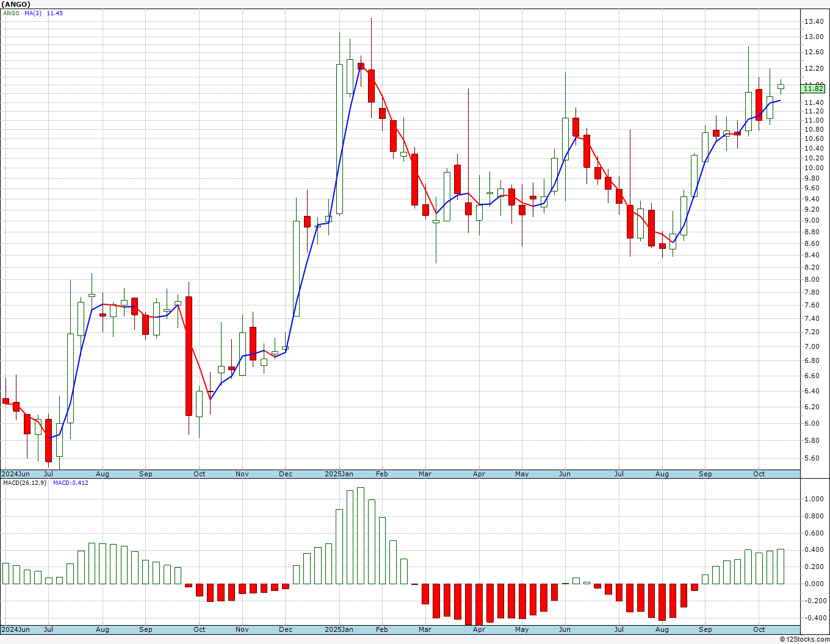Click the 0.800 MACD axis label
Image resolution: width=830 pixels, height=644 pixels.
coord(813,517)
